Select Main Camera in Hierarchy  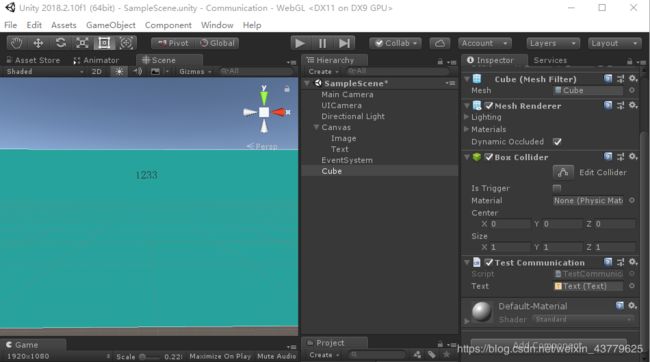pos(347,95)
